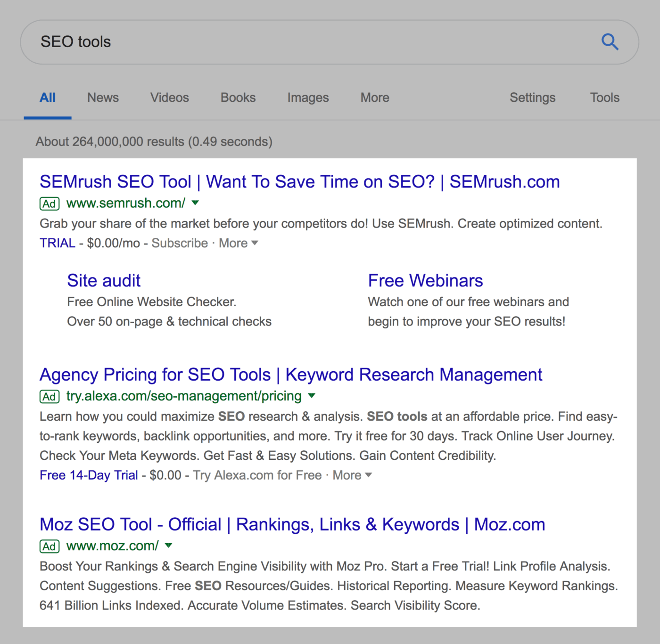The image size is (660, 644).
Task: Click 'Over 50 on-page & technical checks' text
Action: pos(169,321)
